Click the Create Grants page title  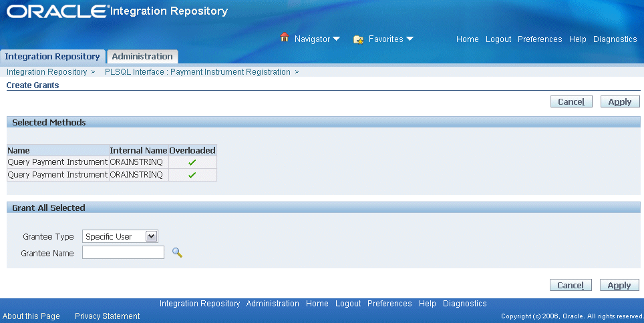point(33,85)
